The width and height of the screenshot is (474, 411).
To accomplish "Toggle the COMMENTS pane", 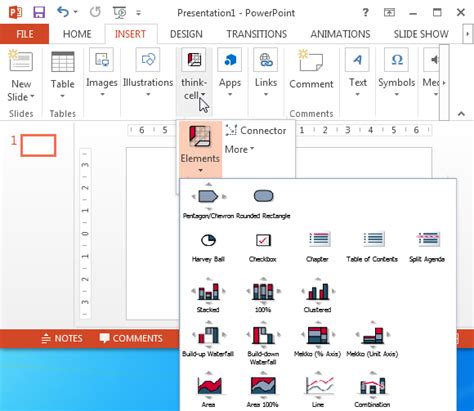I will coord(131,339).
